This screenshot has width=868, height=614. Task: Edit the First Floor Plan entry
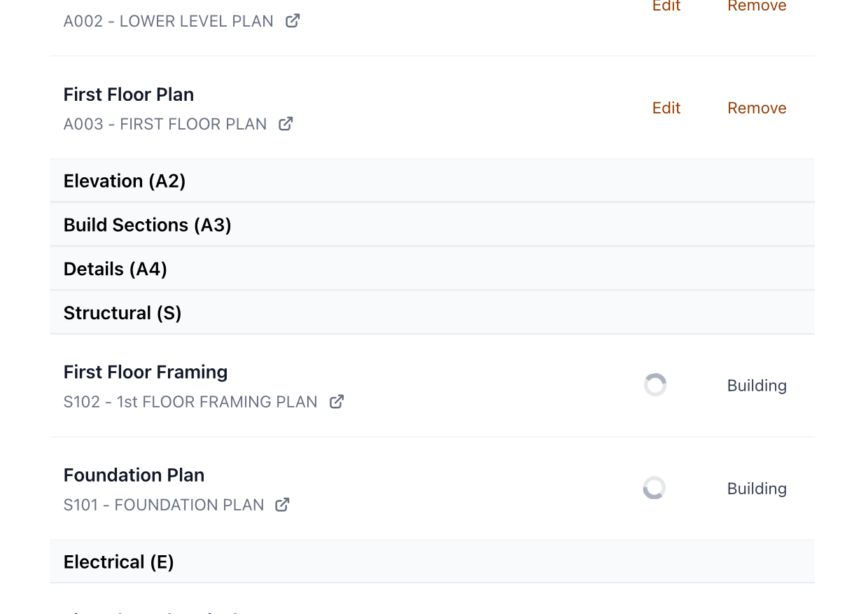(x=666, y=108)
